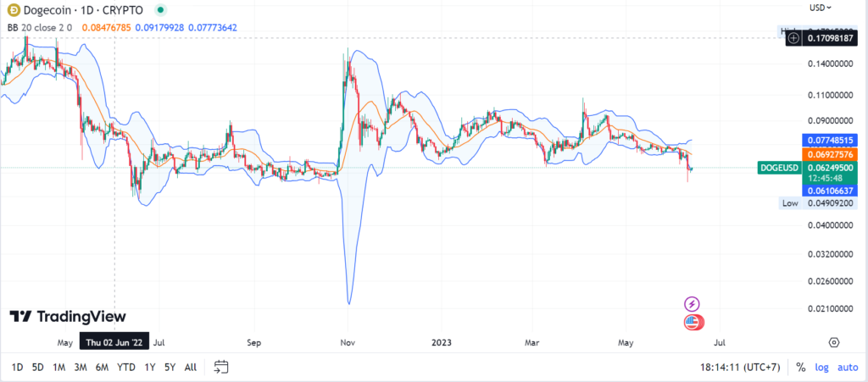Viewport: 868px width, 382px height.
Task: Click the DOGEUSD price label
Action: click(779, 168)
